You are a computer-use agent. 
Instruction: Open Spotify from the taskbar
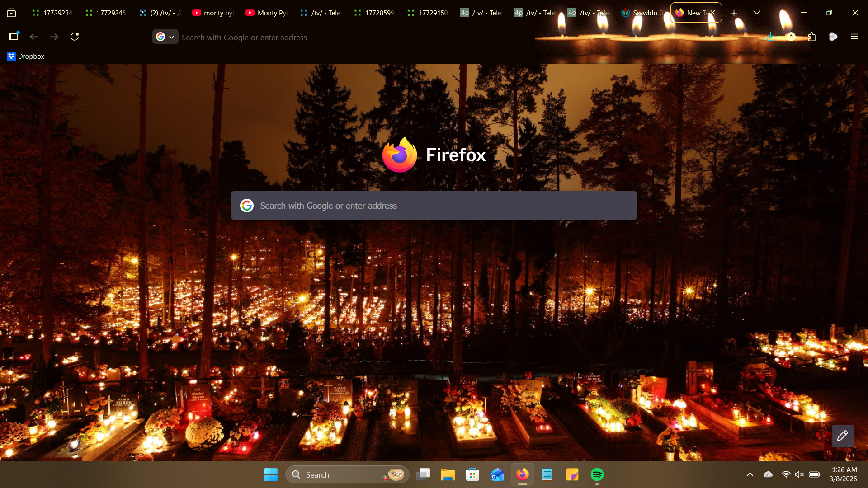pyautogui.click(x=597, y=474)
